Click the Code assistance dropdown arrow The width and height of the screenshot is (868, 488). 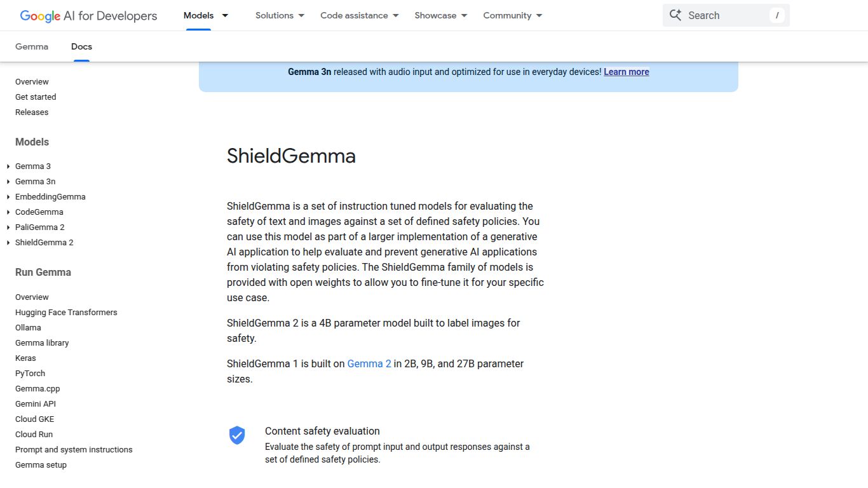pos(395,15)
